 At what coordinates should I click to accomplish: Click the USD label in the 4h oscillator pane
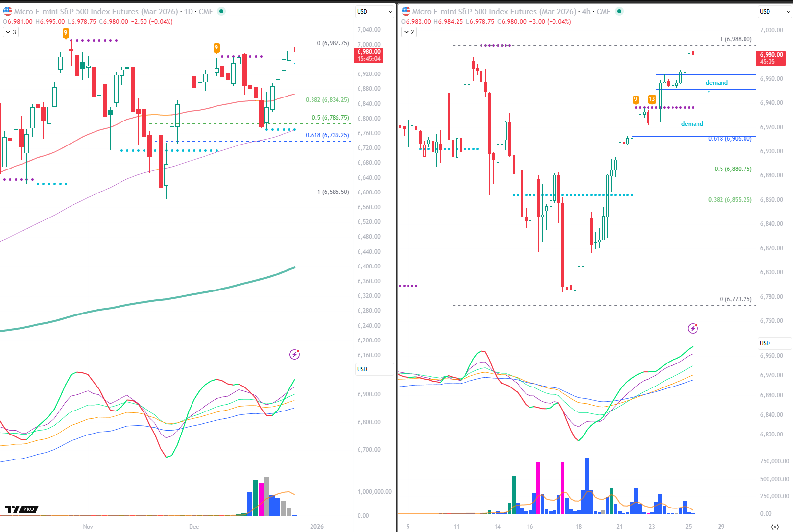click(765, 343)
